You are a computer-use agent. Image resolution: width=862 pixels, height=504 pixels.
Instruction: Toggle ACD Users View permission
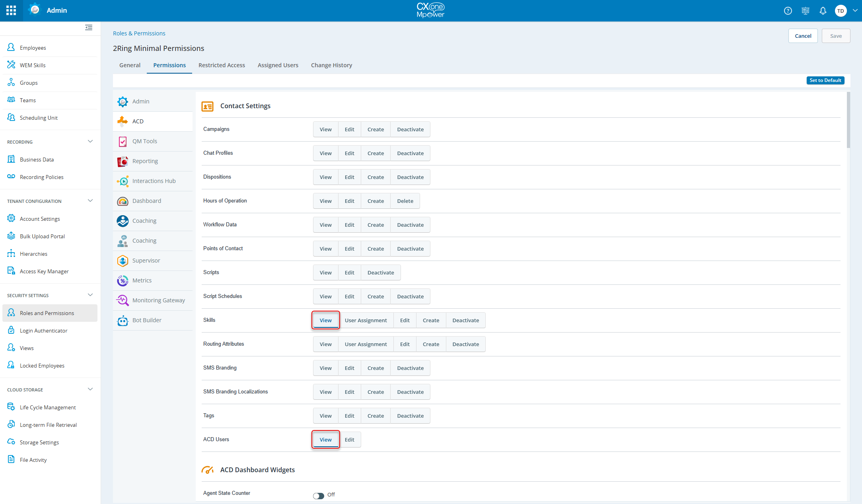325,440
